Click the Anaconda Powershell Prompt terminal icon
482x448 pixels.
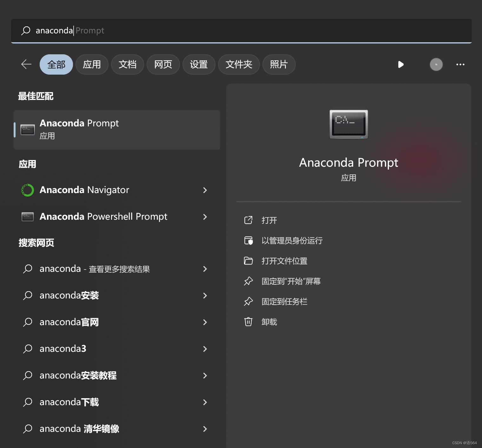pos(28,217)
